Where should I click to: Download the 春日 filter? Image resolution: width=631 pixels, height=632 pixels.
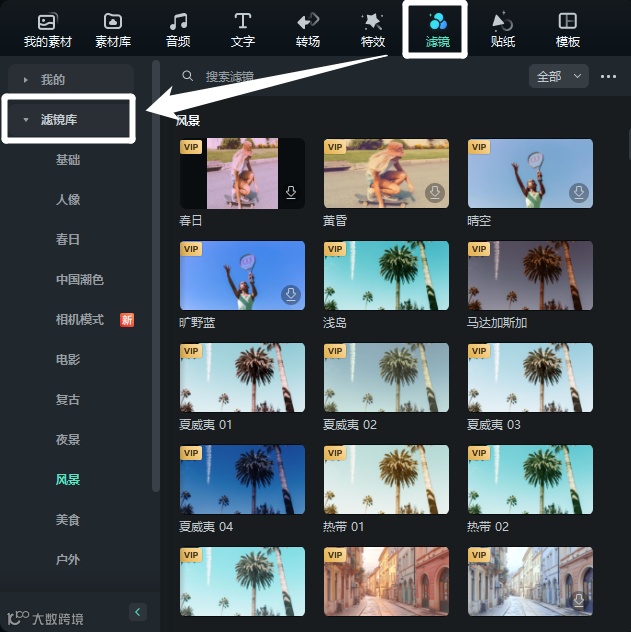[291, 192]
